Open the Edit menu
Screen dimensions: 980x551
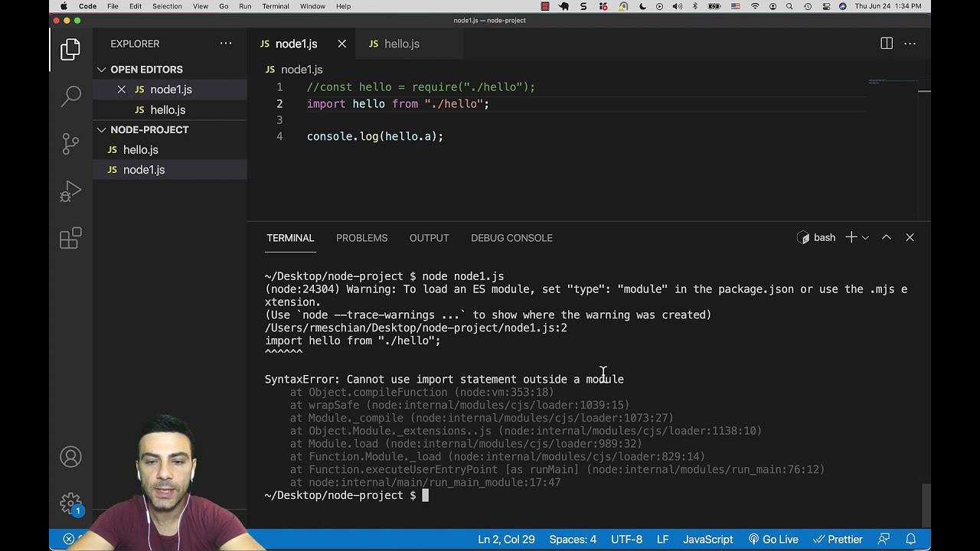[136, 6]
